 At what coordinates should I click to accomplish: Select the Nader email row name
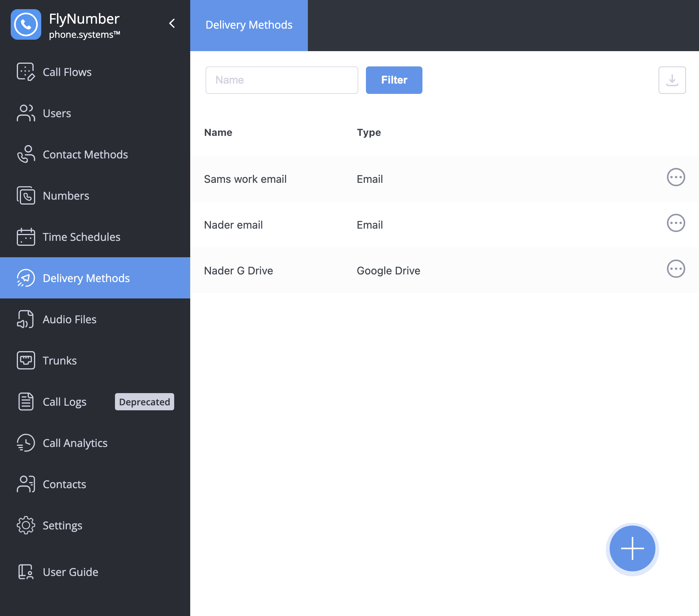tap(233, 225)
